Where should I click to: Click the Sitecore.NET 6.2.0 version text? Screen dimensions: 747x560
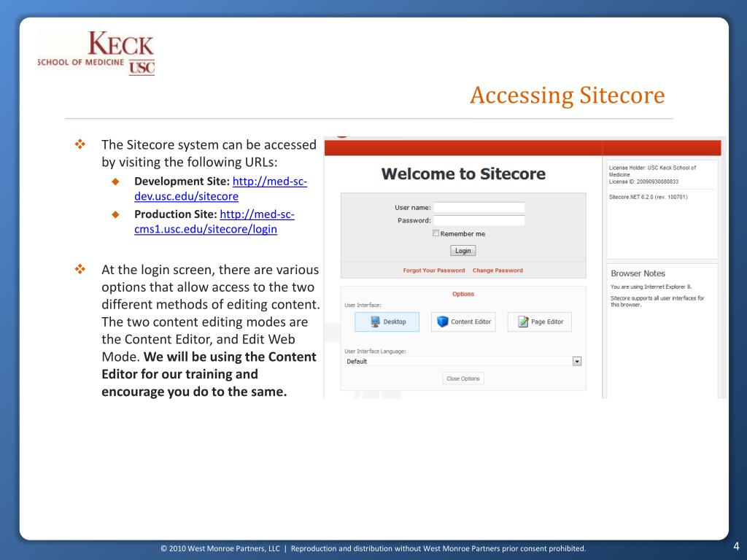648,197
